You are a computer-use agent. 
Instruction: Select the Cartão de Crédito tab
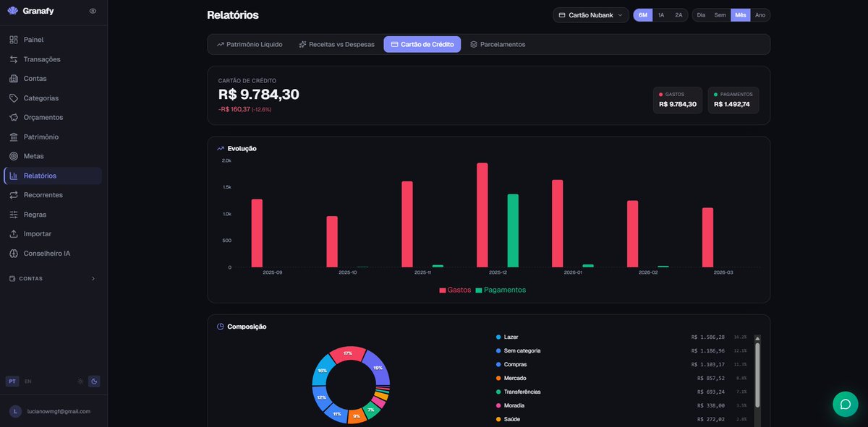[422, 44]
